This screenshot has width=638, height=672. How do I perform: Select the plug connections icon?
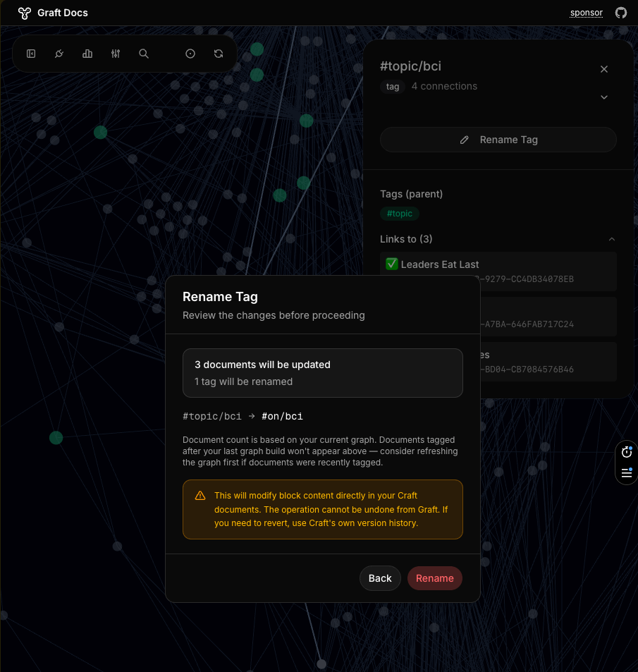click(59, 54)
